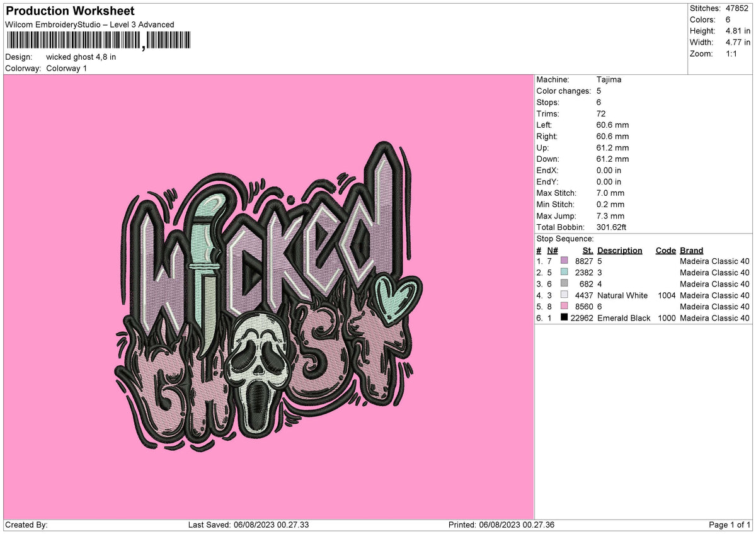Viewport: 756px width, 534px height.
Task: Click the Machine field showing Tajima
Action: (x=608, y=80)
